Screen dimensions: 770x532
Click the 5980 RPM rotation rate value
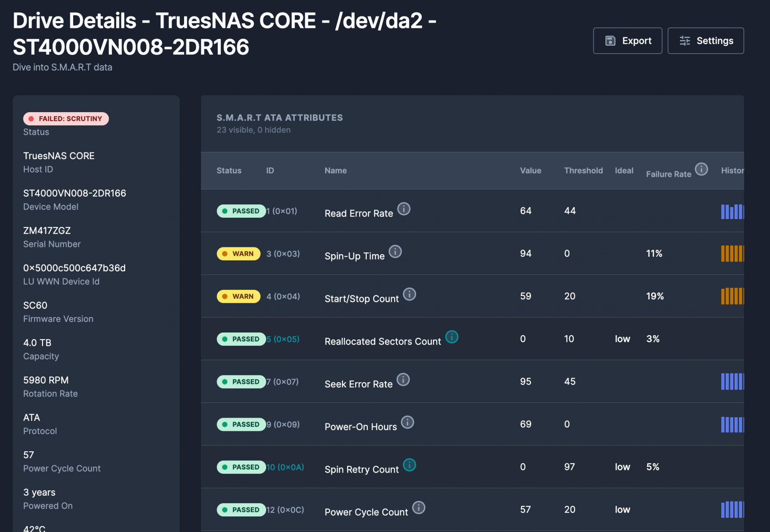pyautogui.click(x=46, y=380)
